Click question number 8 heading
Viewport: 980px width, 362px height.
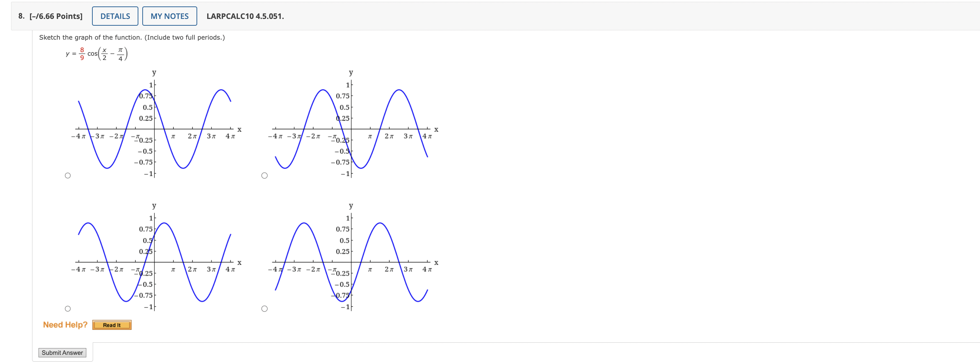click(22, 16)
